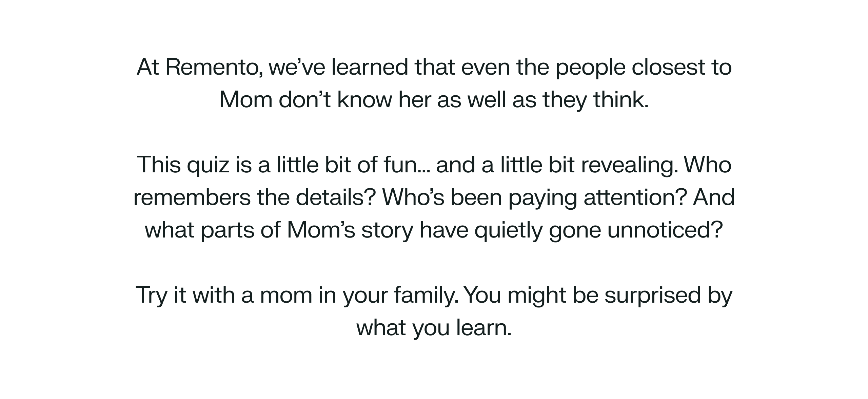Click the word "Try" starting the last paragraph
This screenshot has width=868, height=399.
tap(151, 295)
